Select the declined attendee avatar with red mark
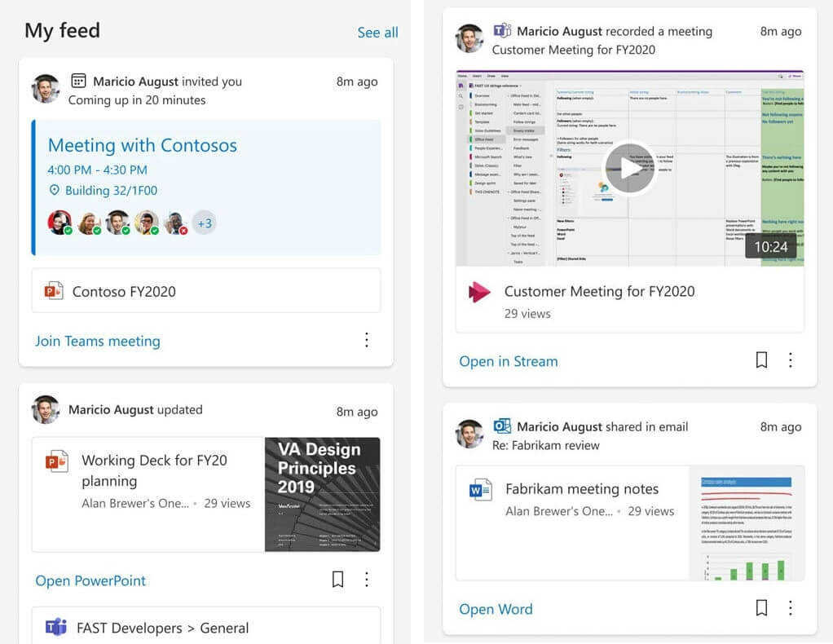The image size is (833, 644). pos(174,223)
